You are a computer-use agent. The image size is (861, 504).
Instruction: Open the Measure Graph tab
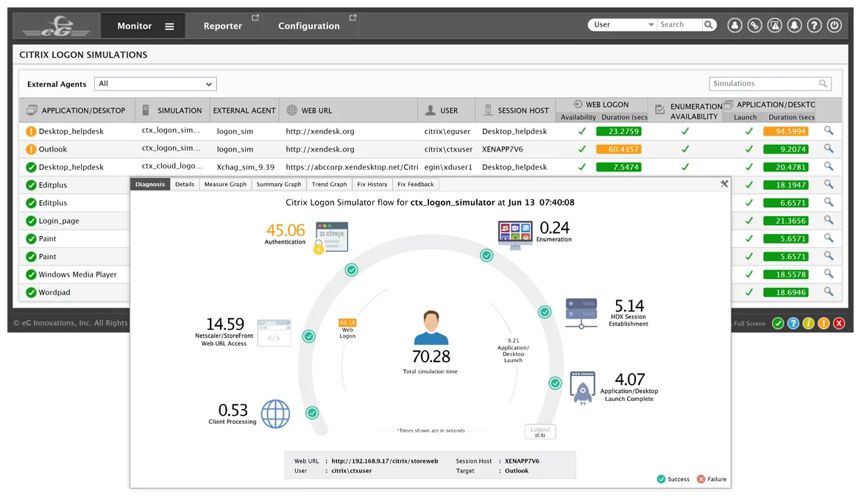225,185
